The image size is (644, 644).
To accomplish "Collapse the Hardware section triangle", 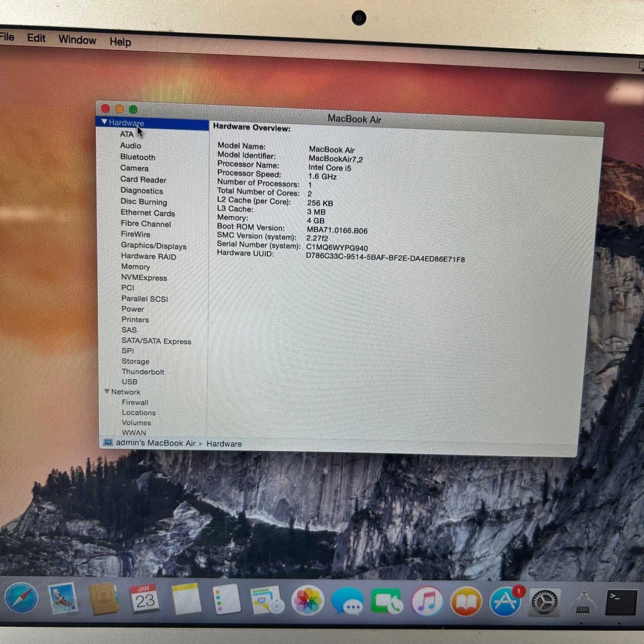I will tap(104, 122).
